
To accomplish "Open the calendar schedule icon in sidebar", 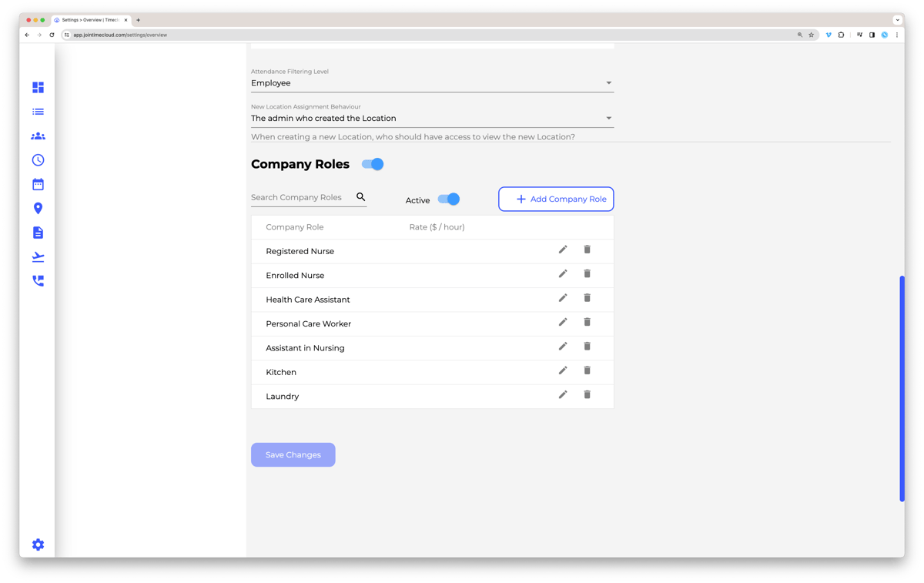I will (x=38, y=185).
